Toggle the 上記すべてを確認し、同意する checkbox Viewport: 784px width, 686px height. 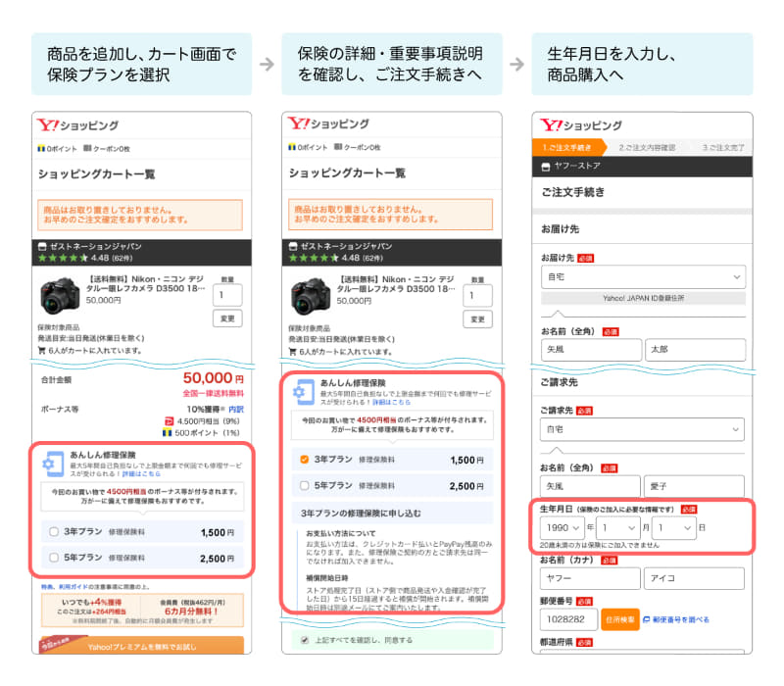pos(303,640)
